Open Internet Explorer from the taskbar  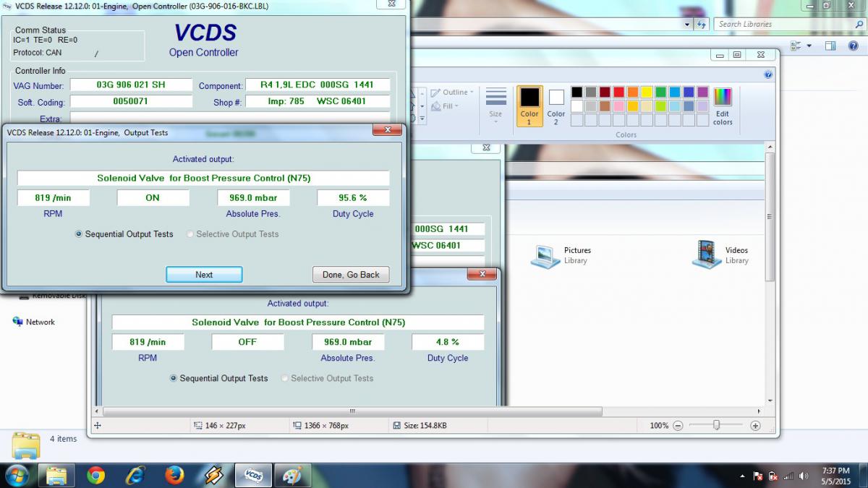point(135,475)
